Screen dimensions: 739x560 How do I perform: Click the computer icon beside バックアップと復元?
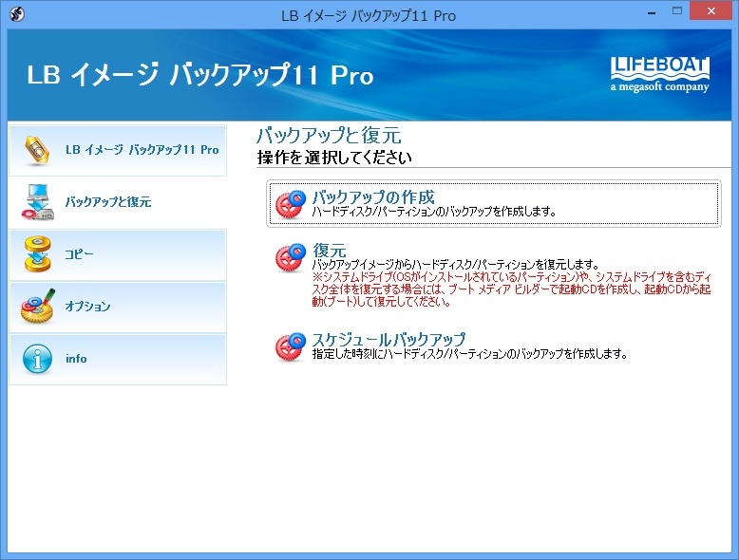coord(38,202)
